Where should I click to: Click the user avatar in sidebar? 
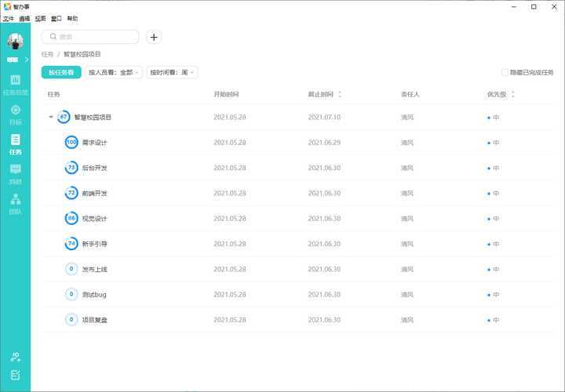(x=15, y=41)
